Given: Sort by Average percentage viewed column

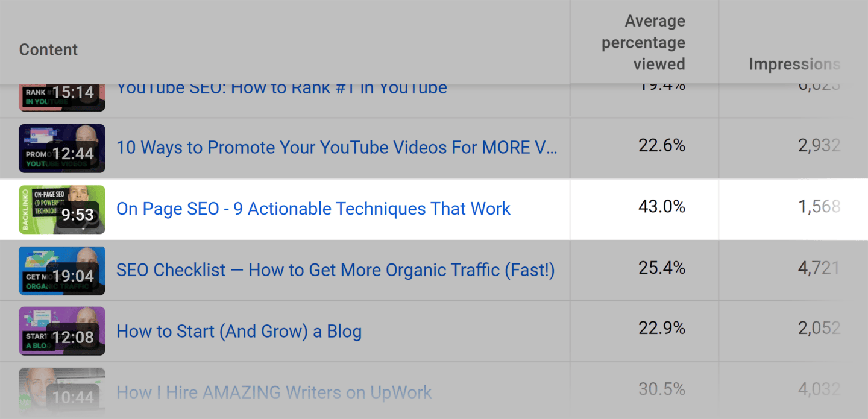Looking at the screenshot, I should pyautogui.click(x=643, y=42).
